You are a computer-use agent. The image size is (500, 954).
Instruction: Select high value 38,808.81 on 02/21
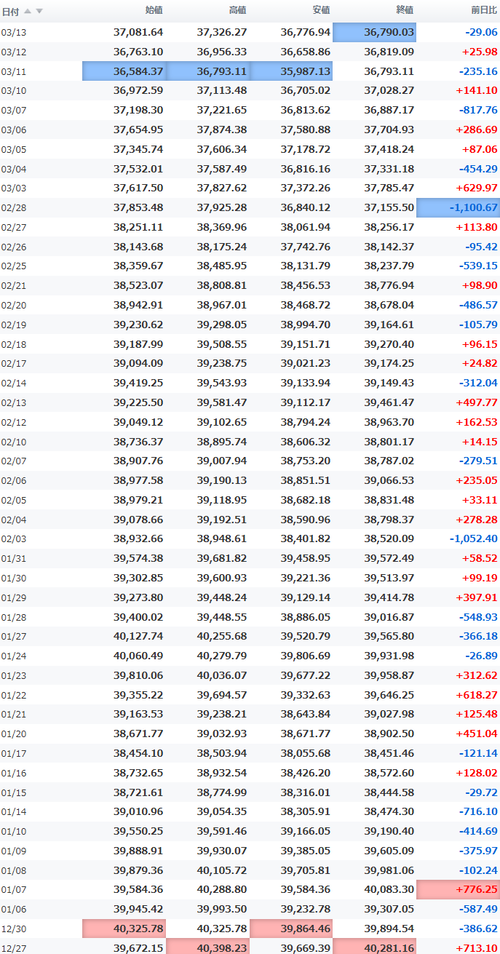tap(222, 285)
